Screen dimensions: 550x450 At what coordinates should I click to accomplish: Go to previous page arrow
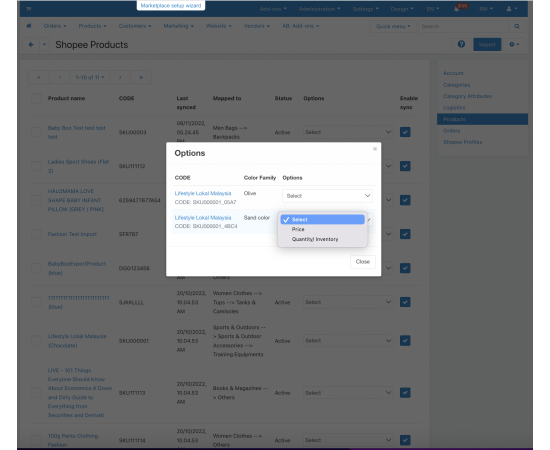(x=60, y=77)
